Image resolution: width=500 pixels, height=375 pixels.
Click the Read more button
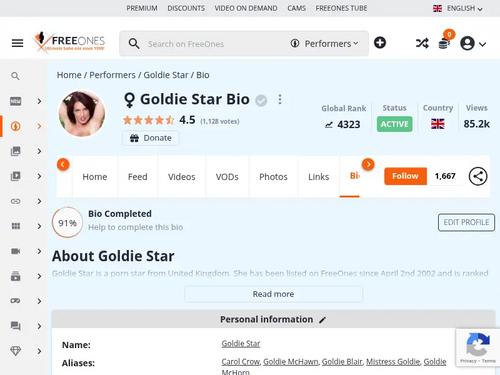273,294
